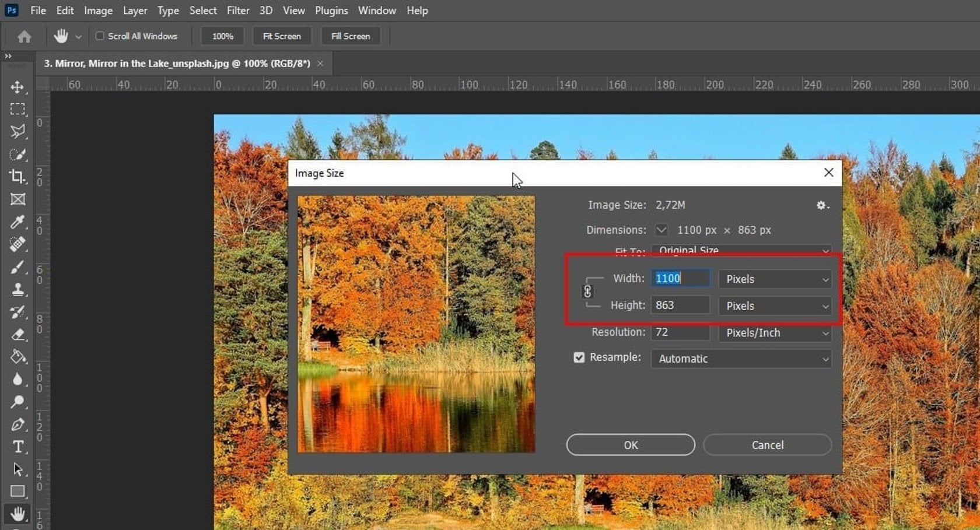Select the Eyedropper tool
This screenshot has width=980, height=530.
click(17, 222)
